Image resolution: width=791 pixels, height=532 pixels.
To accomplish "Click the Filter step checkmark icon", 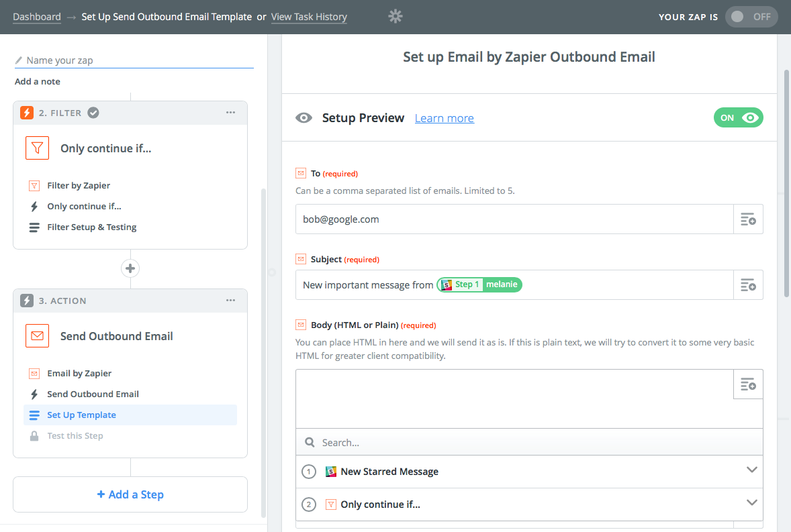I will tap(93, 113).
